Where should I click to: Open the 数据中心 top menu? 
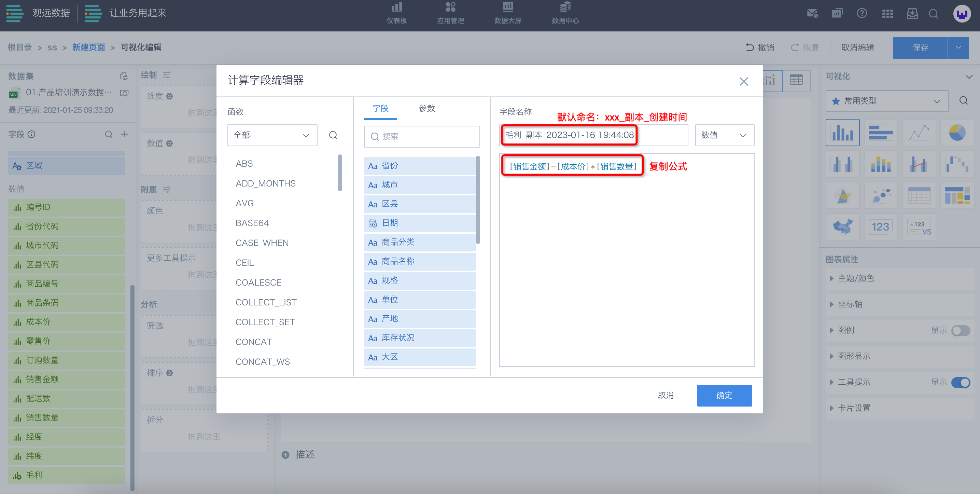(x=565, y=13)
